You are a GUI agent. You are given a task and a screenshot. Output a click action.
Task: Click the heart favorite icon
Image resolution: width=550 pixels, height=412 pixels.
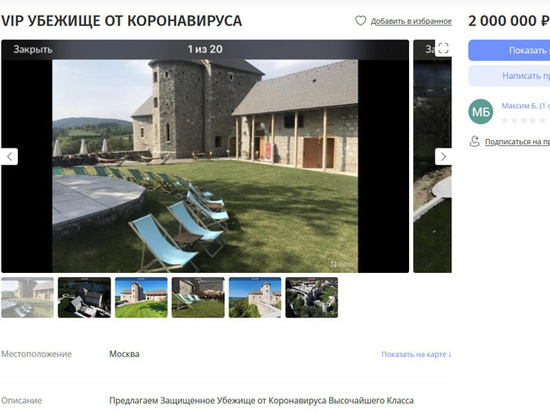(x=361, y=21)
